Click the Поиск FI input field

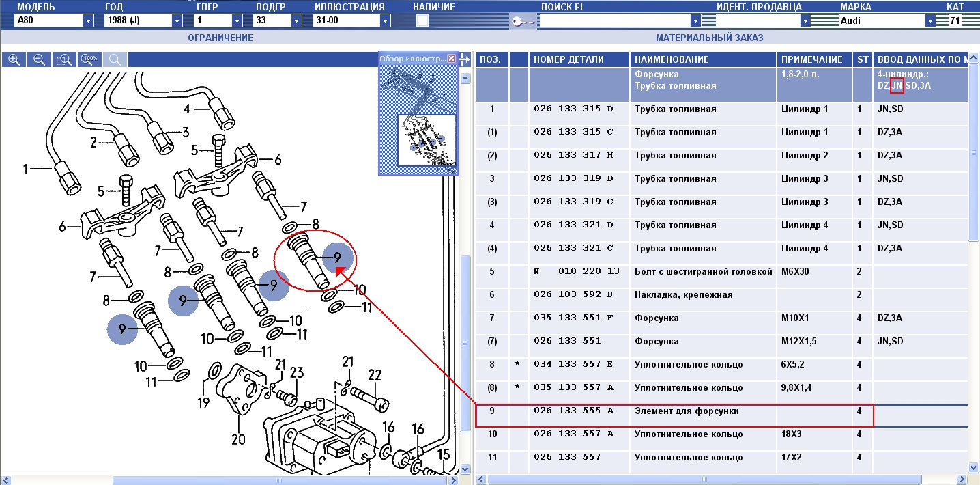(614, 20)
